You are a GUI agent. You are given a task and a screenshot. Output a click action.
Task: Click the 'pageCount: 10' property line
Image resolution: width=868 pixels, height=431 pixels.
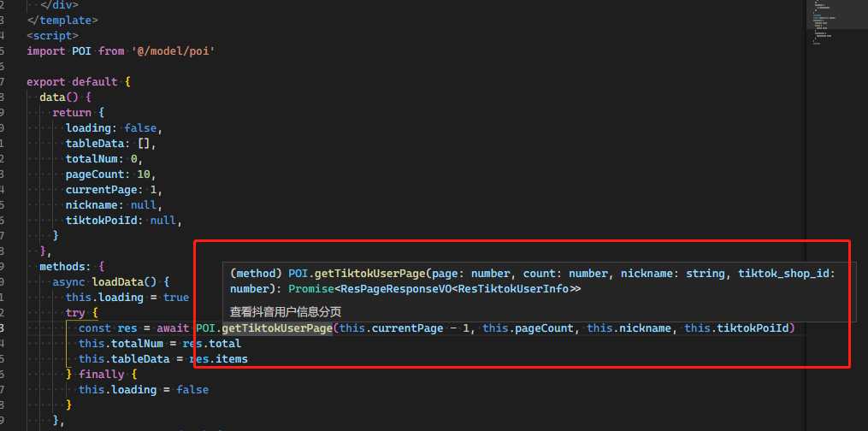tap(111, 174)
